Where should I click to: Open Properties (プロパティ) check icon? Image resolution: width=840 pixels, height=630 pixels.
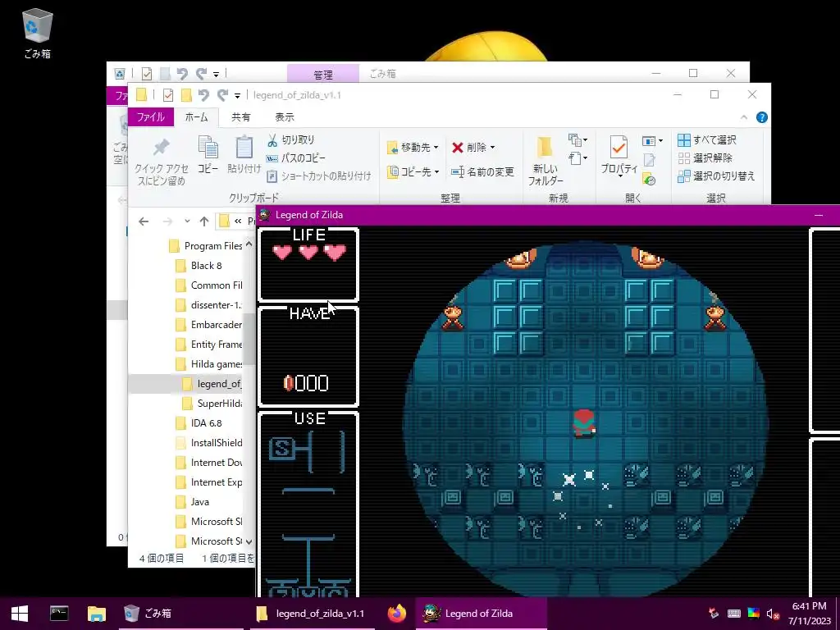(x=619, y=155)
